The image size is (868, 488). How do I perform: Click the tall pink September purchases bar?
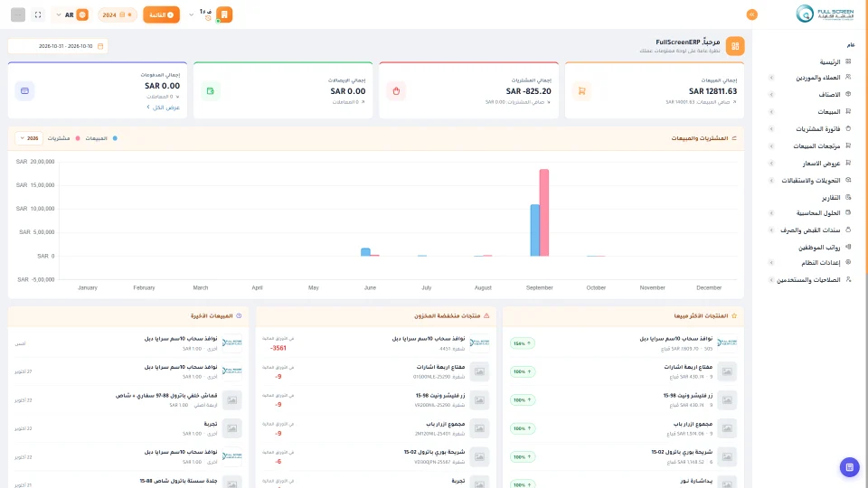[544, 212]
